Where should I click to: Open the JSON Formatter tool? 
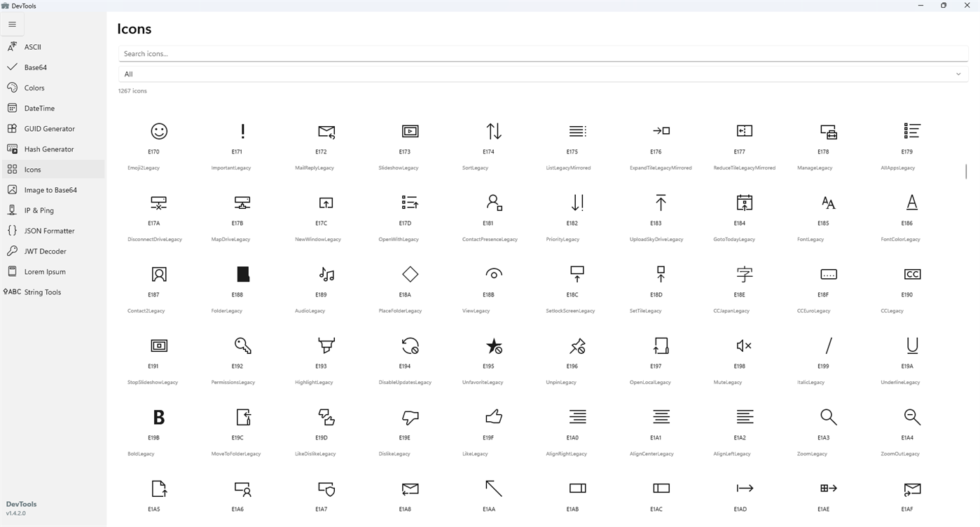pos(53,231)
